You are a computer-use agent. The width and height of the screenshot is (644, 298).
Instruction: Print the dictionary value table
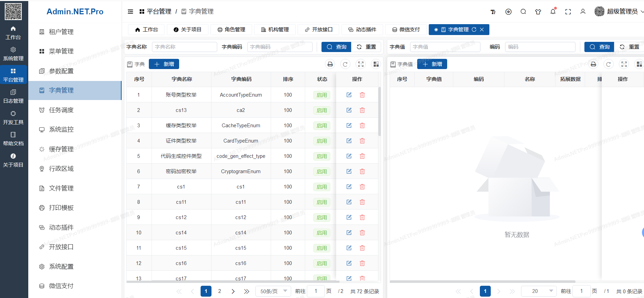(594, 64)
